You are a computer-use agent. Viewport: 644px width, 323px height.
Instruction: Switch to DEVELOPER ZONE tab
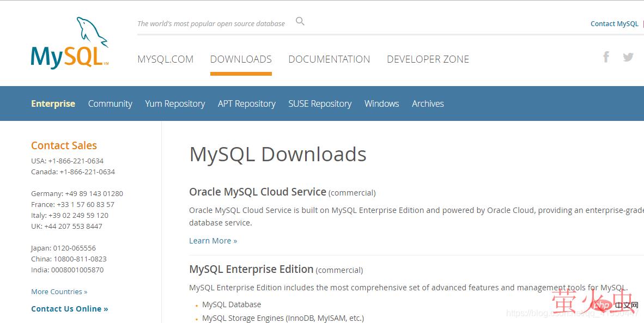(428, 59)
